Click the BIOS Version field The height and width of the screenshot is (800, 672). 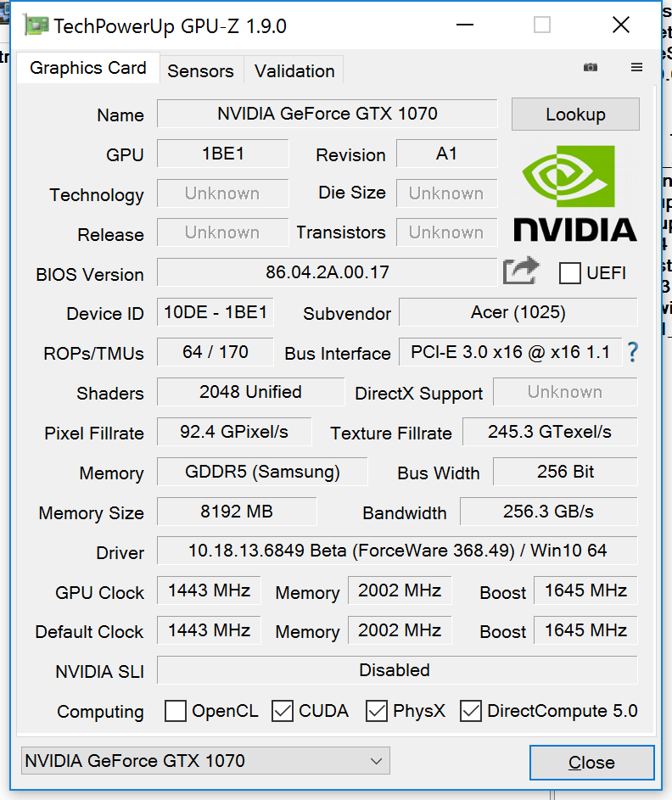(x=327, y=272)
